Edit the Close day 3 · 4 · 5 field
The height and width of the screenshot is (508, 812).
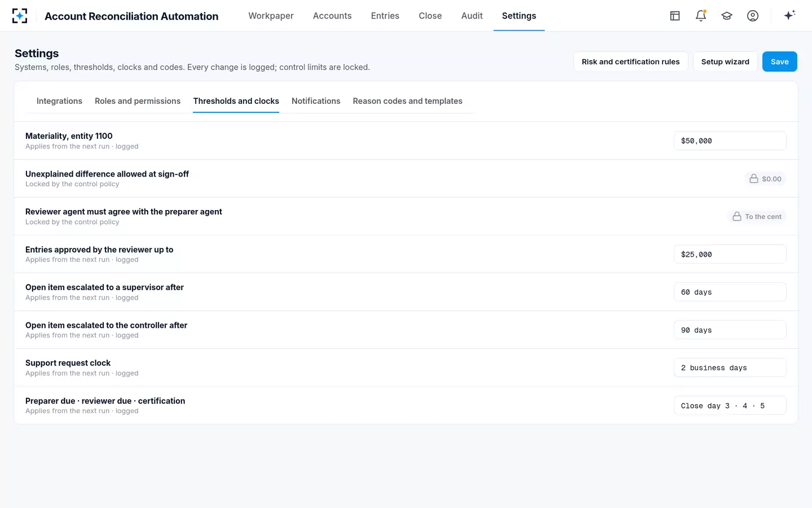[x=730, y=406]
